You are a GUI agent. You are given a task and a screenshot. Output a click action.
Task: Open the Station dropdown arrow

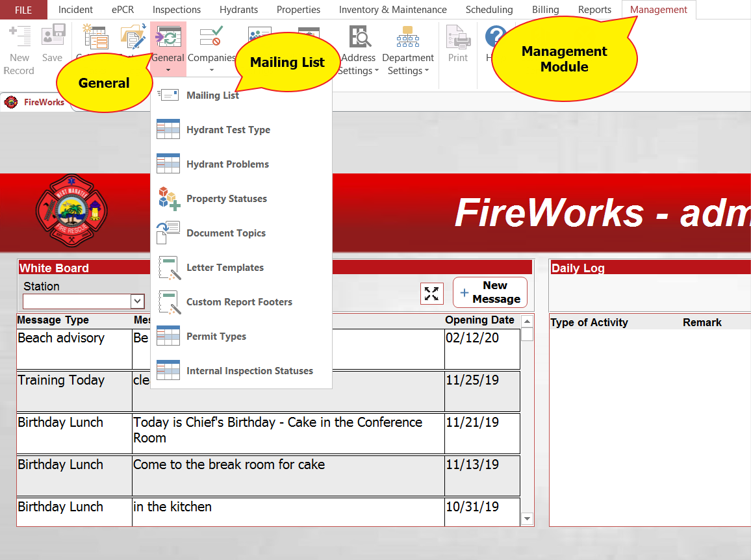point(138,301)
